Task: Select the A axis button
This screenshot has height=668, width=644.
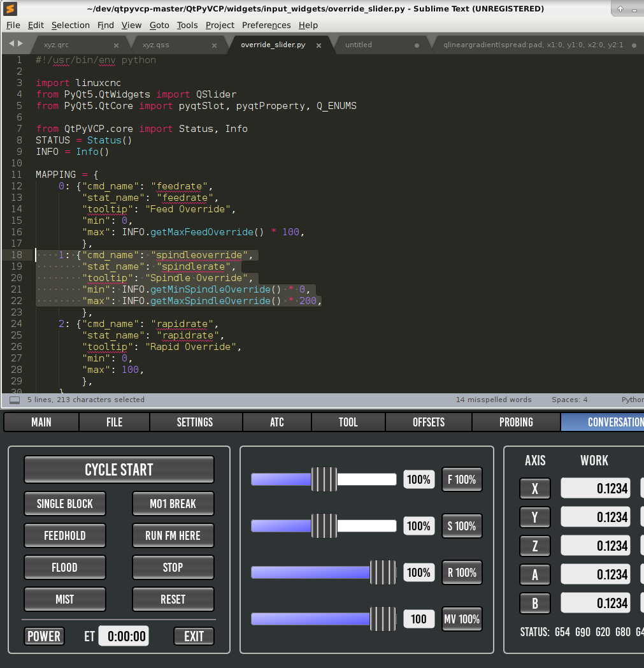Action: 535,575
